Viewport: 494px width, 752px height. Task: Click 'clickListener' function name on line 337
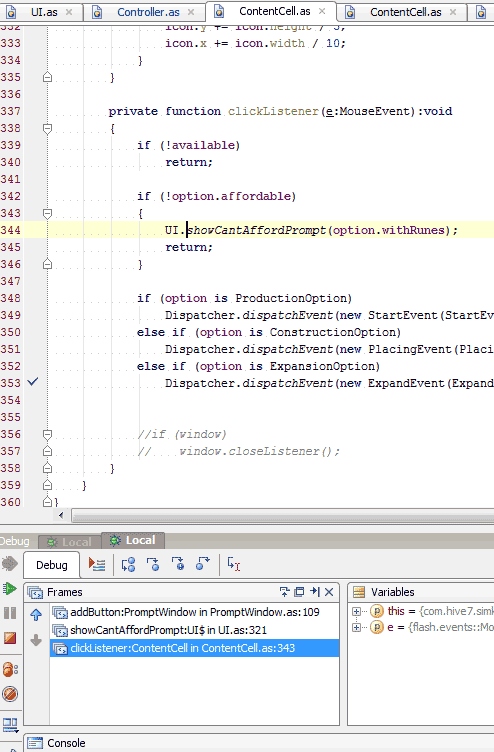click(273, 111)
